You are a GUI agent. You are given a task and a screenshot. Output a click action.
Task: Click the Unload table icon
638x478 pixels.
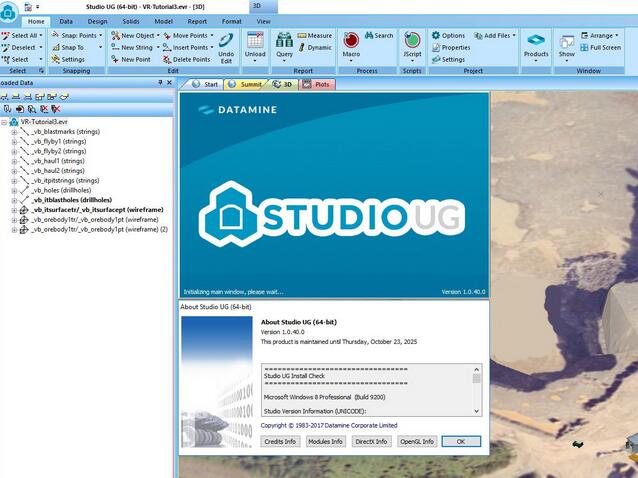[x=255, y=40]
